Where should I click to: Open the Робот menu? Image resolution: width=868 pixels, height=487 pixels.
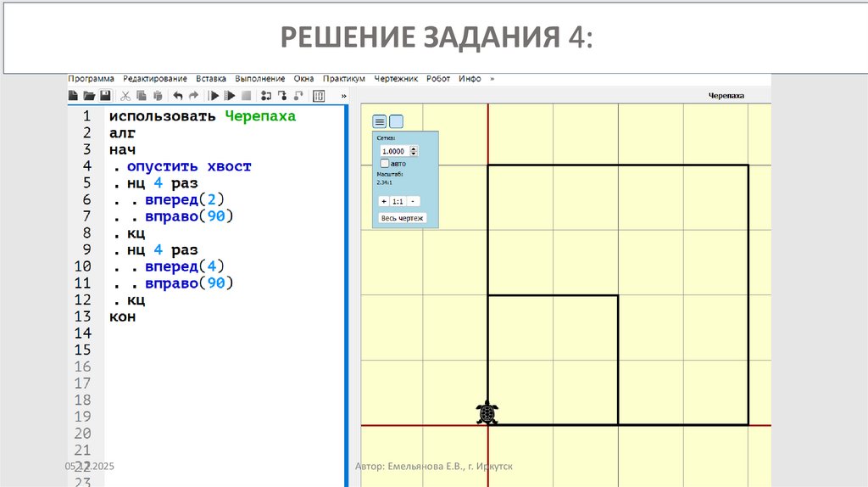(438, 79)
